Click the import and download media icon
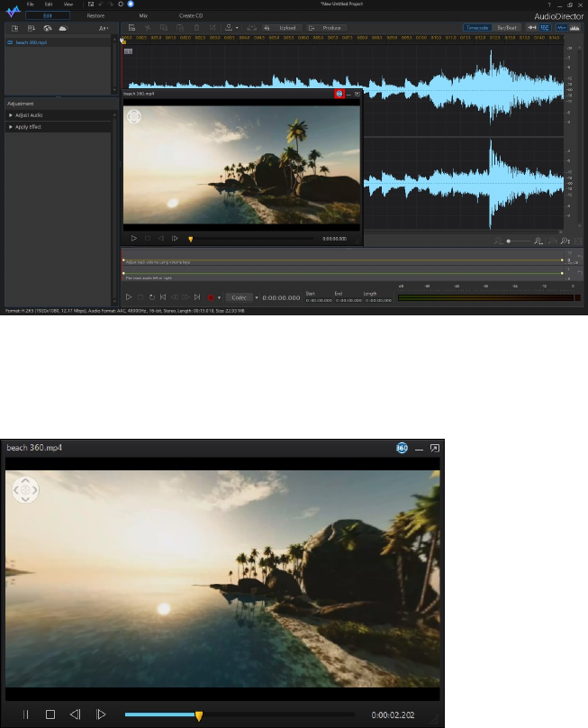This screenshot has width=588, height=728. tap(32, 28)
